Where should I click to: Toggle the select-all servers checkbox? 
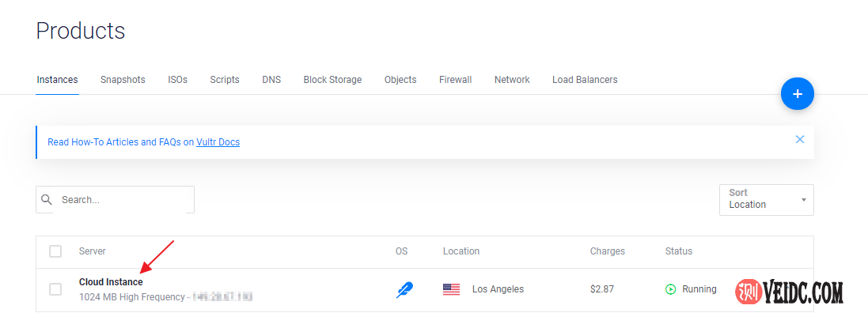55,251
